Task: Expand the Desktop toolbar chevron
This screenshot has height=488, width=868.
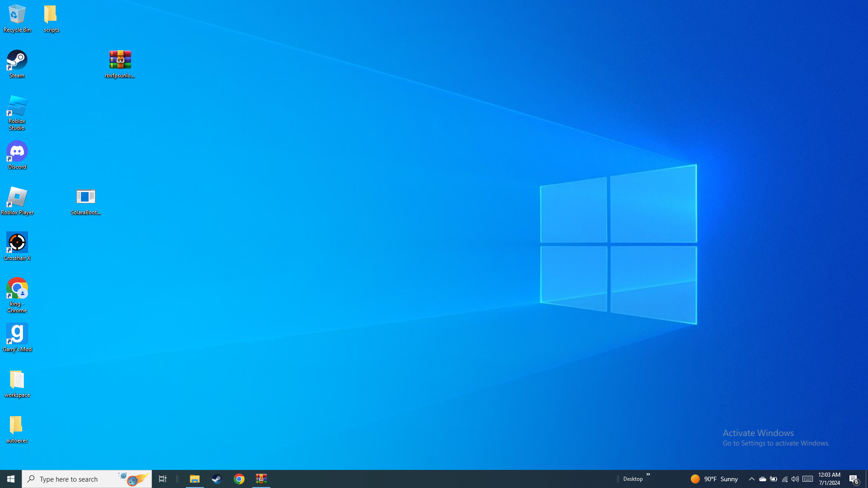Action: [x=648, y=474]
